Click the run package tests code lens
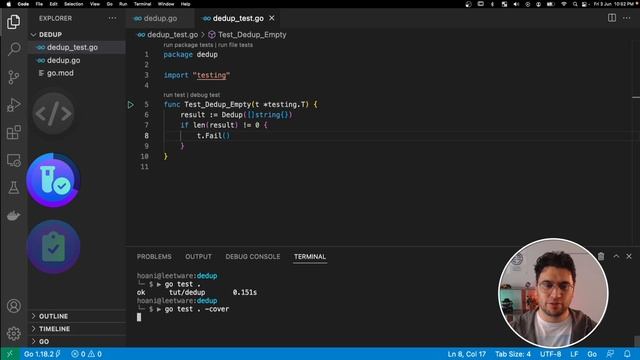Screen dimensions: 640x360 (188, 45)
